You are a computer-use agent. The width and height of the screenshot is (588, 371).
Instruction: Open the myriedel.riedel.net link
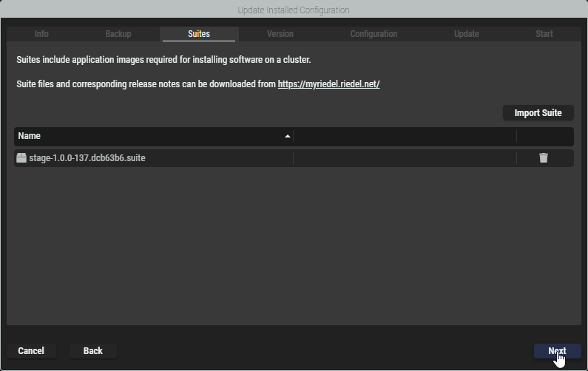(328, 84)
